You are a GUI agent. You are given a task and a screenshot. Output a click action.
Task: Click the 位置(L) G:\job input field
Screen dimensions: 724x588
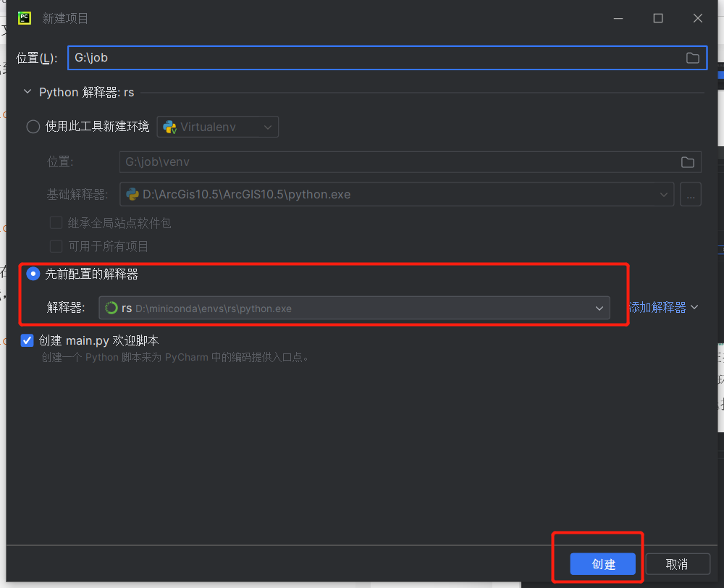pyautogui.click(x=387, y=58)
